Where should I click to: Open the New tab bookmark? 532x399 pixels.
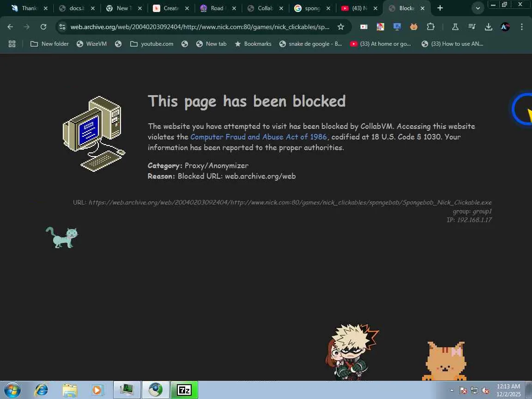(211, 44)
